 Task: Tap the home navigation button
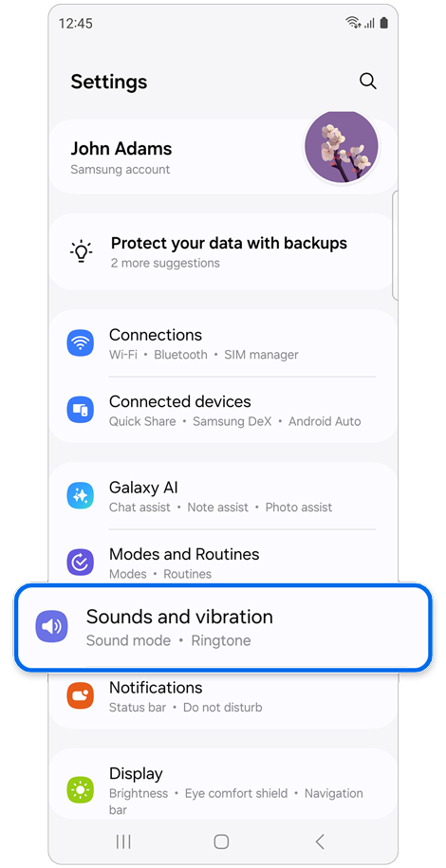click(x=221, y=842)
